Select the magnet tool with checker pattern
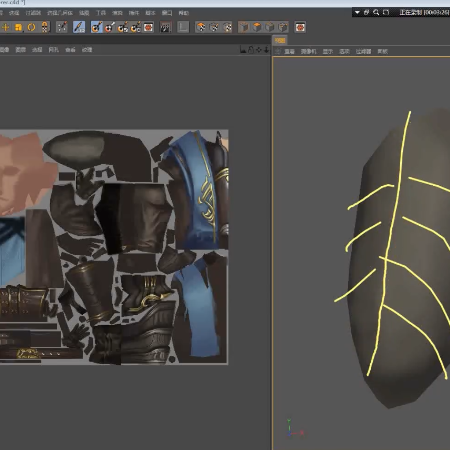This screenshot has height=450, width=450. (45, 27)
